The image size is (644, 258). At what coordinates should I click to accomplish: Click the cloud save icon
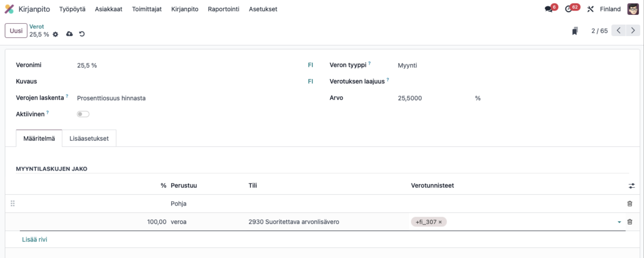[x=69, y=34]
